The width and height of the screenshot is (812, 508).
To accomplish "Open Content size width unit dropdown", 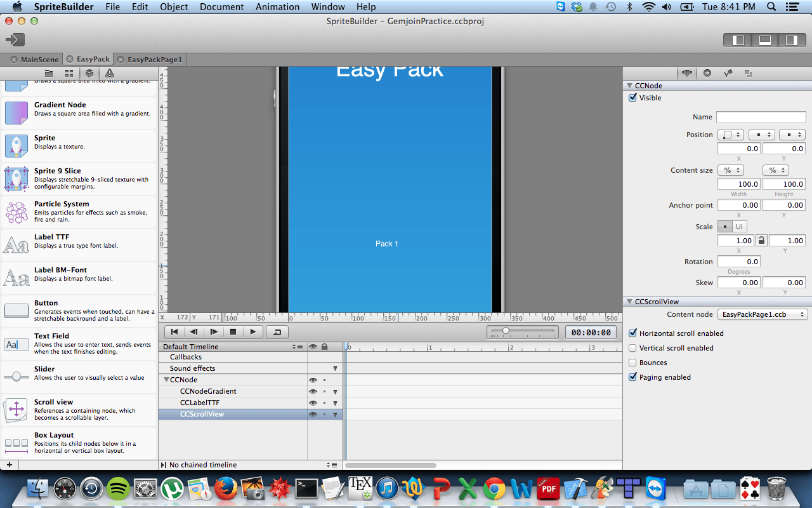I will pos(731,170).
